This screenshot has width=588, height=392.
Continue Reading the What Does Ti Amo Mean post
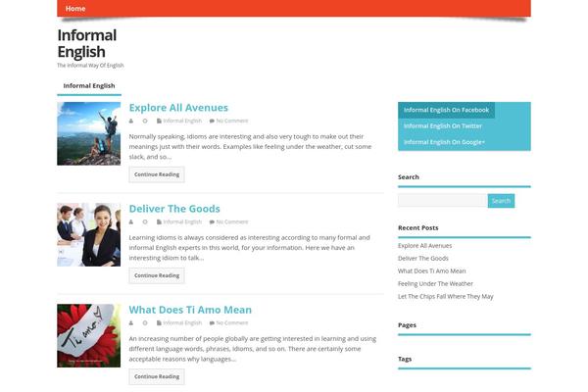157,376
